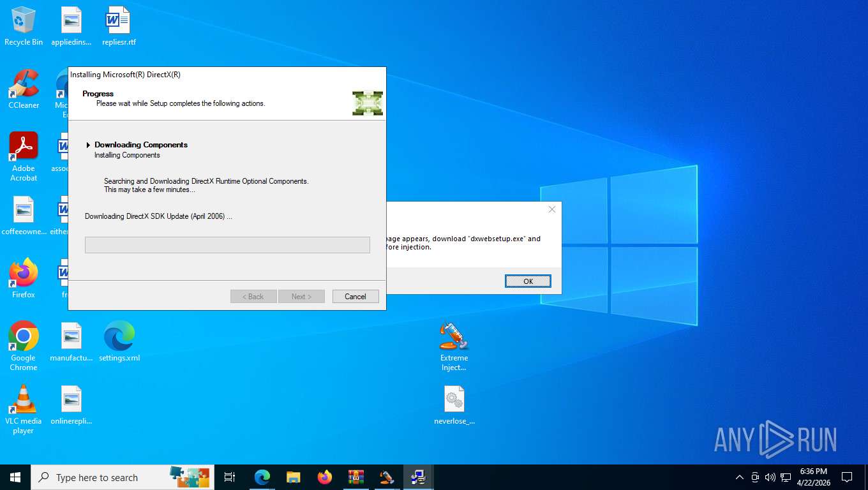Viewport: 868px width, 490px height.
Task: Open Microsoft Edge from the taskbar
Action: (x=262, y=477)
